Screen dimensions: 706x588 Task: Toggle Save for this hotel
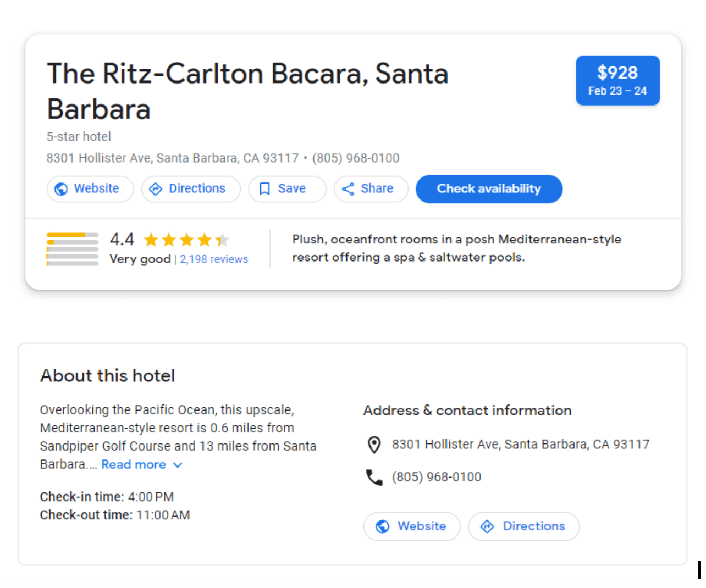tap(287, 189)
